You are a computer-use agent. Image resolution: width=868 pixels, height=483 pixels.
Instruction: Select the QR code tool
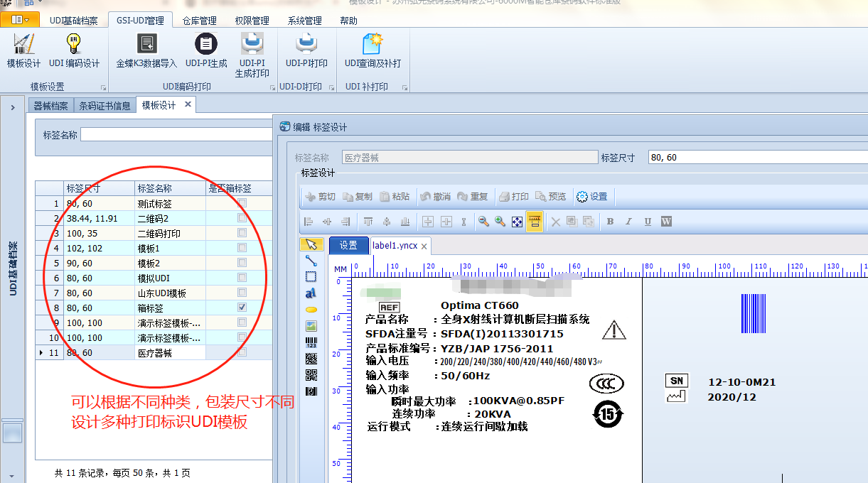point(311,375)
